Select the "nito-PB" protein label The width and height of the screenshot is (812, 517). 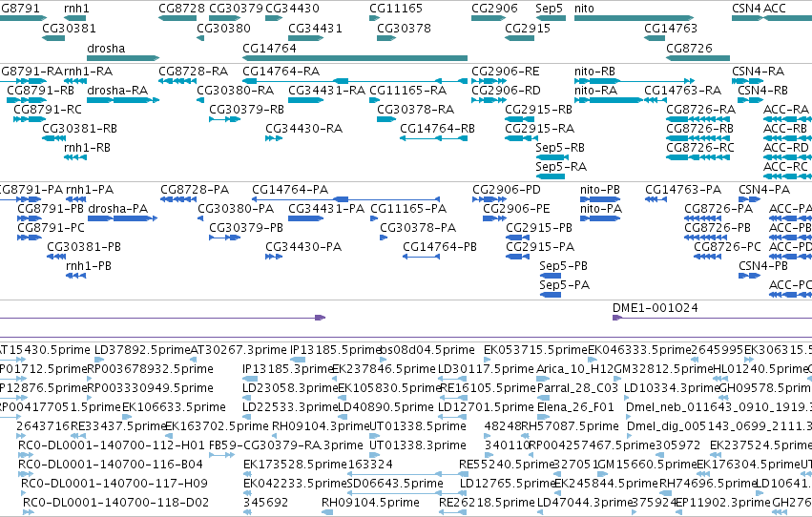[x=599, y=190]
